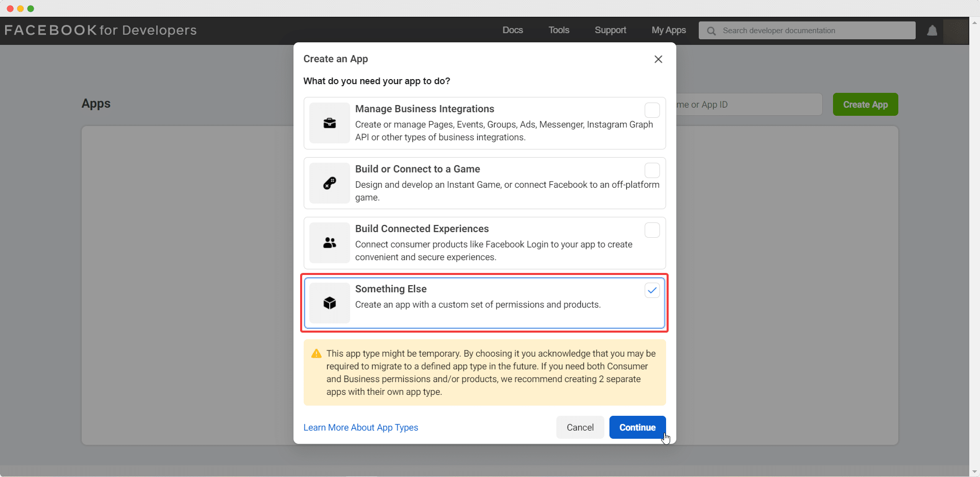Click the yellow warning triangle icon
Viewport: 980px width, 477px height.
click(316, 354)
